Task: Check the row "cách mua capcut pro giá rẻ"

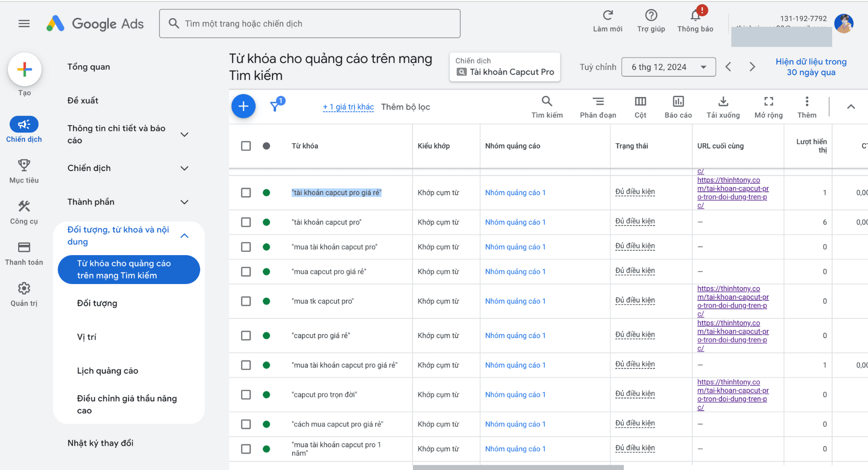Action: (246, 424)
